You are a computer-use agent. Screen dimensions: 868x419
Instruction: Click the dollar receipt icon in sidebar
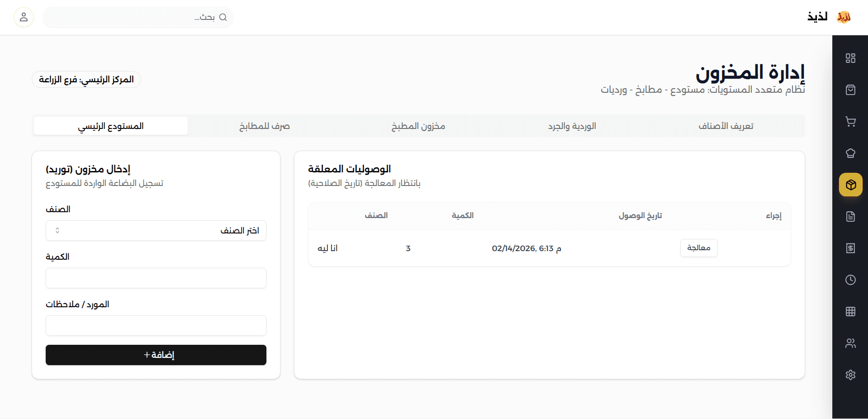tap(850, 248)
